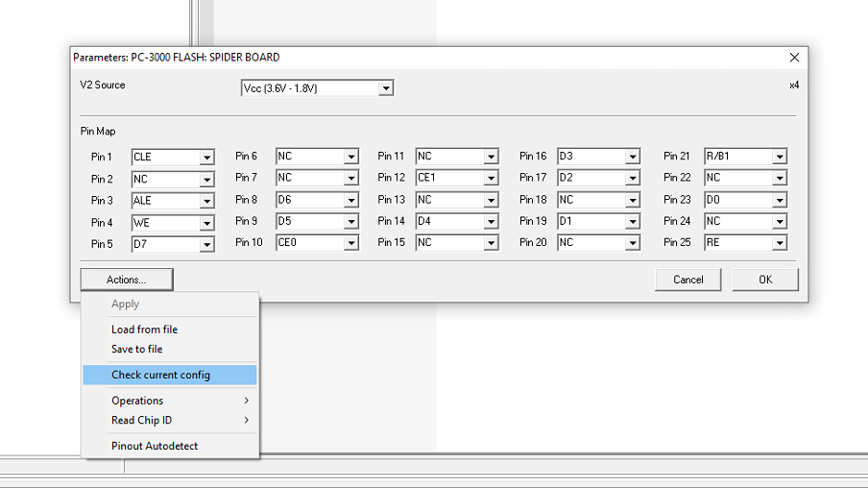Open the V2 Source voltage dropdown
The height and width of the screenshot is (488, 868).
[x=385, y=88]
